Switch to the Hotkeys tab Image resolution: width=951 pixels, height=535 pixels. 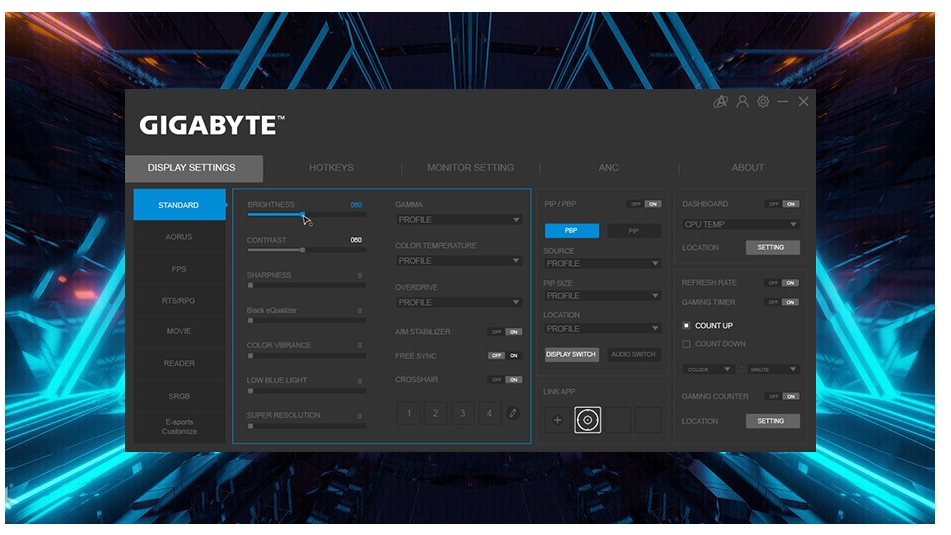[x=331, y=167]
